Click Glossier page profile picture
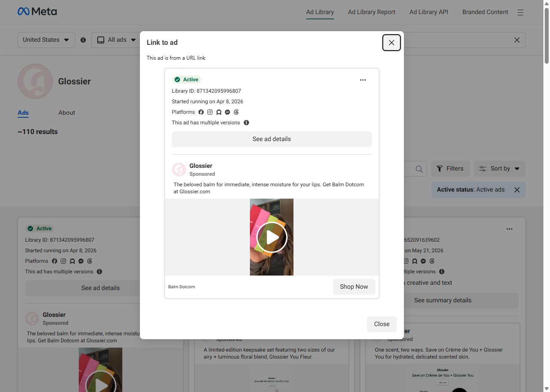 35,81
